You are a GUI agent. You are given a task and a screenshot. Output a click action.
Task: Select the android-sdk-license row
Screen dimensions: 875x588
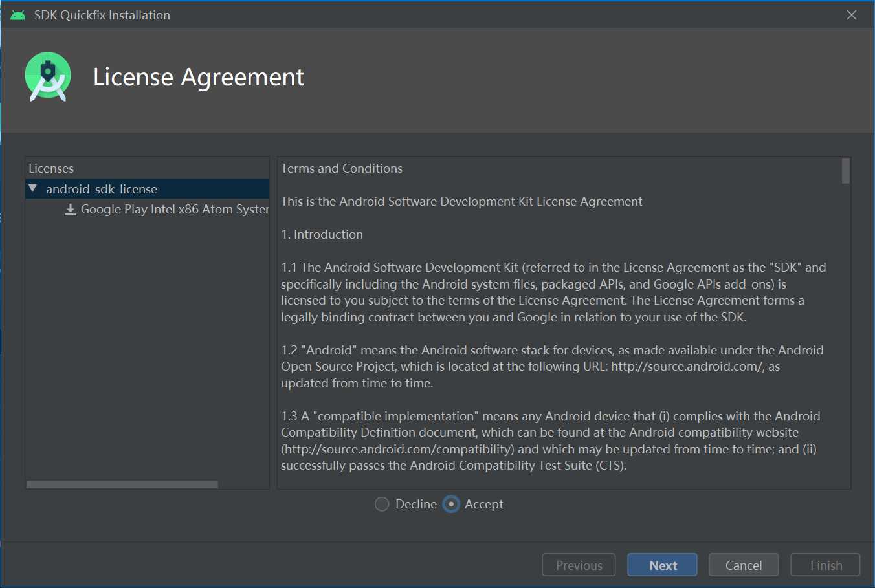coord(148,189)
